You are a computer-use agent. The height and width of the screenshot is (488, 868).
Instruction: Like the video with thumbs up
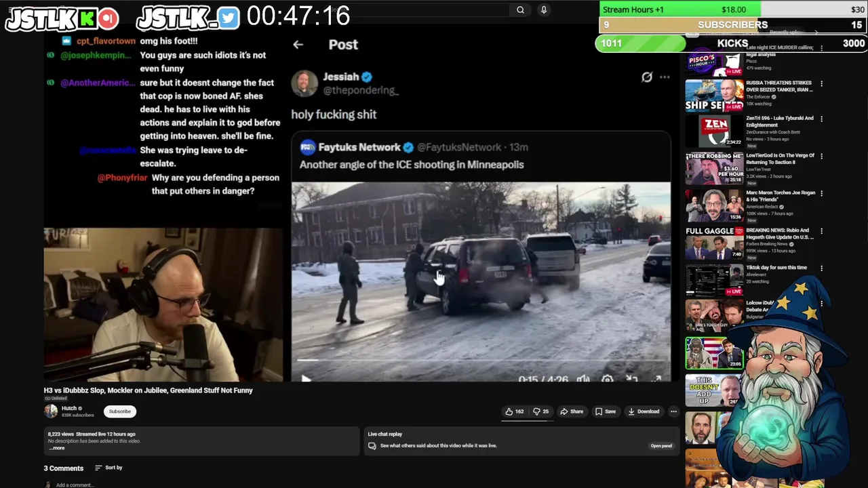coord(514,411)
